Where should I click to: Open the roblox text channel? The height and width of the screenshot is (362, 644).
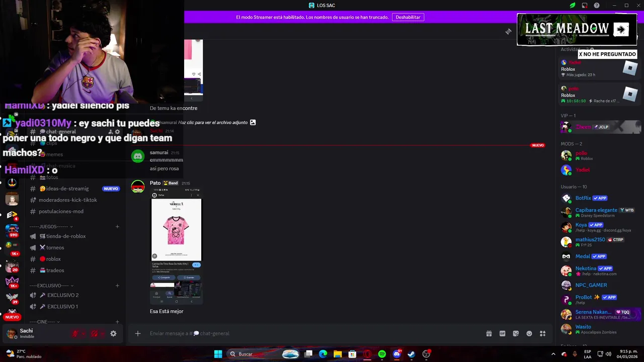(75, 259)
